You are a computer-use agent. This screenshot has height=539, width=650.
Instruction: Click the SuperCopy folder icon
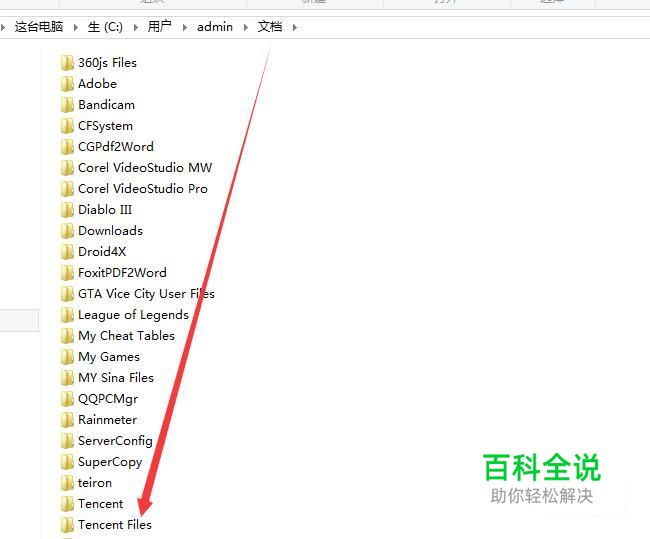(x=67, y=462)
